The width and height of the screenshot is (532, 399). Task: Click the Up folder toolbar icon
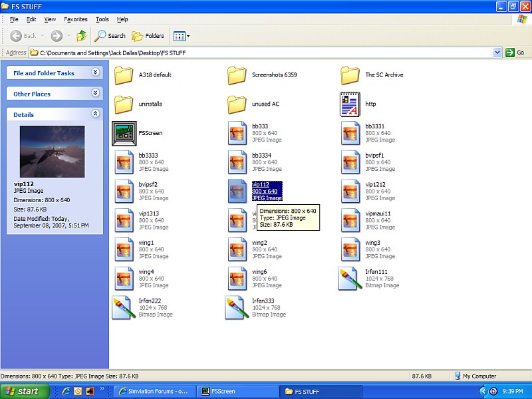pos(82,36)
